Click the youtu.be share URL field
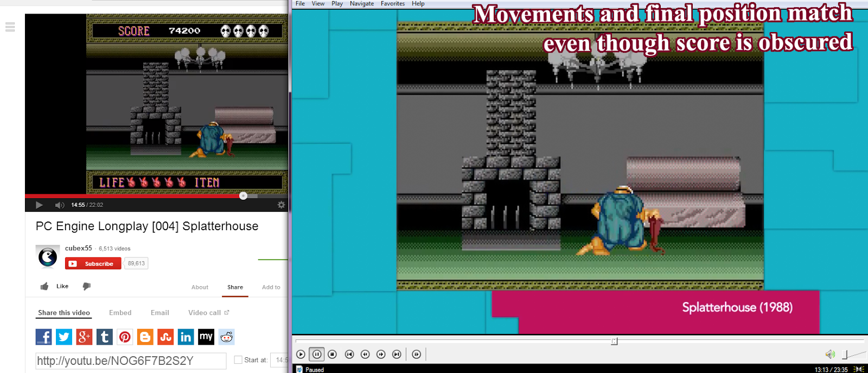This screenshot has width=868, height=373. click(x=131, y=361)
